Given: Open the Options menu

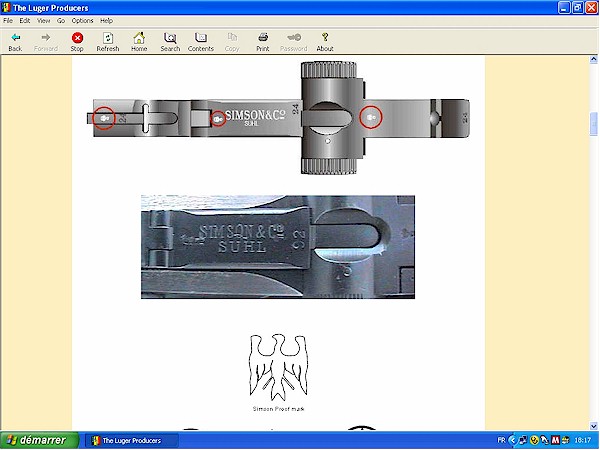Looking at the screenshot, I should (x=82, y=21).
